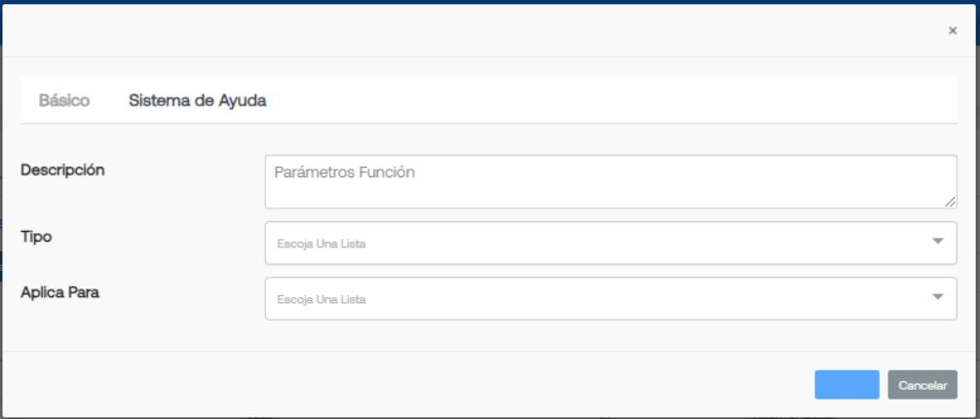
Task: Close the dialog with the X icon
Action: point(953,30)
